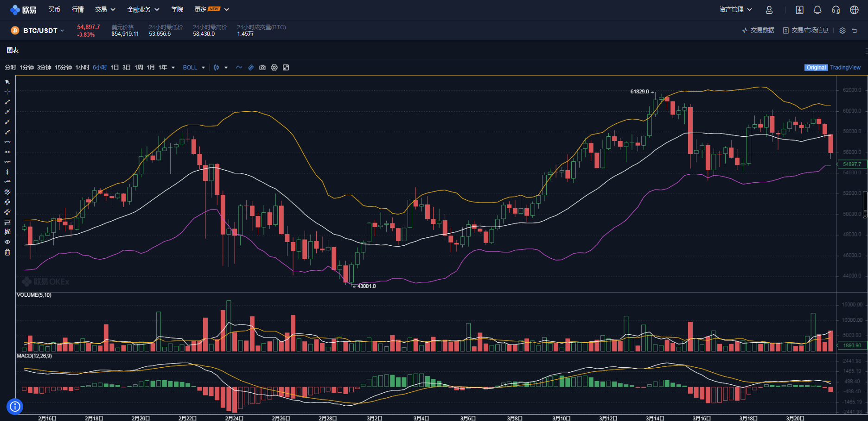Open the language globe icon

click(855, 10)
